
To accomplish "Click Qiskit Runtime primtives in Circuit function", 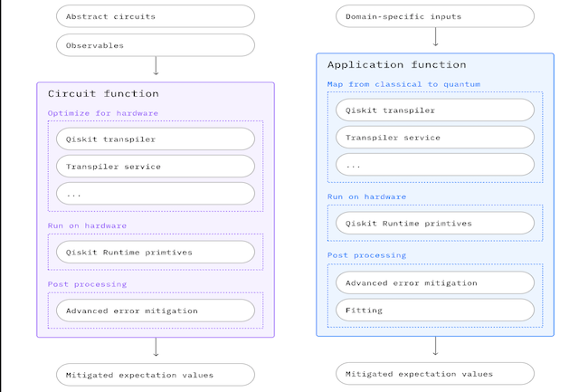I will pos(155,252).
